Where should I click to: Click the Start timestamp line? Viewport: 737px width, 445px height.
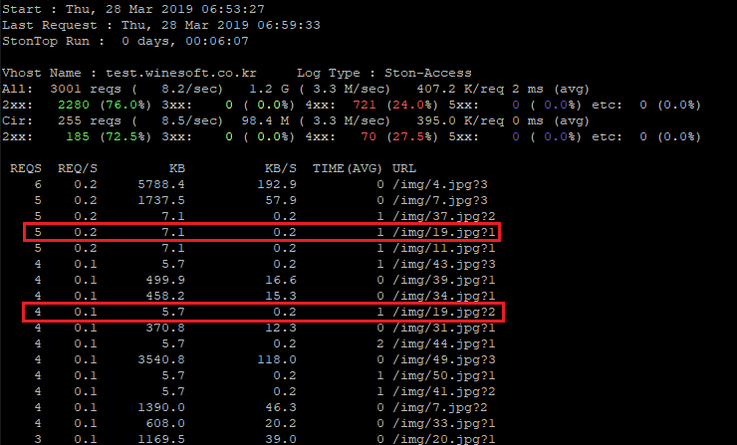133,9
